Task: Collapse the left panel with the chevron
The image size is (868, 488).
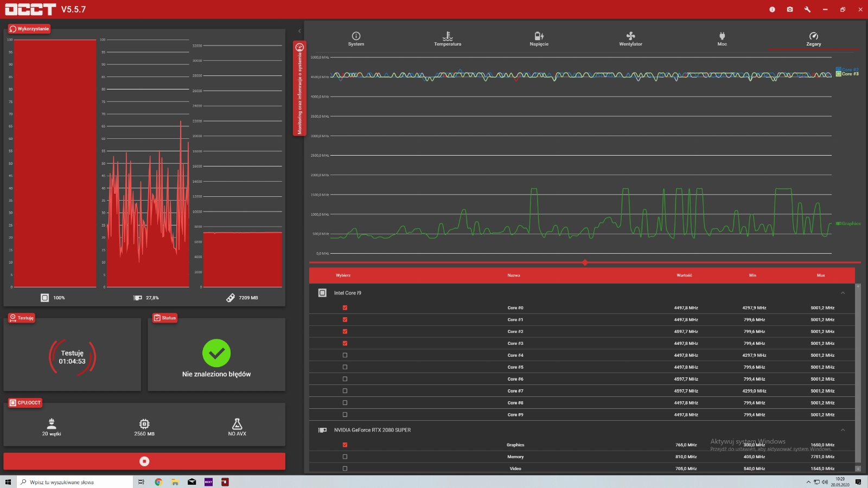Action: [299, 31]
